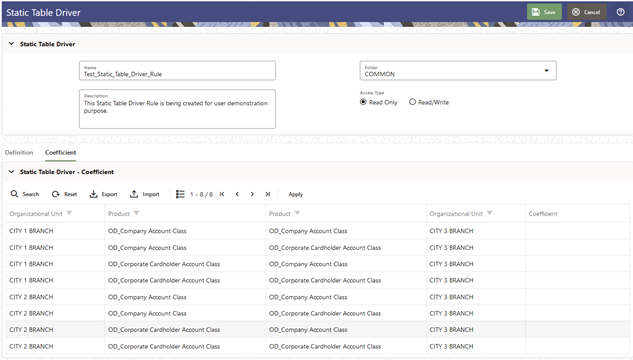Collapse the Static Table Driver section
Viewport: 633px width, 360px height.
[11, 44]
